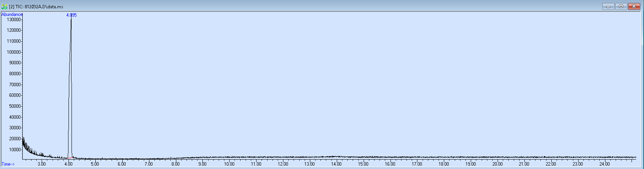Image resolution: width=644 pixels, height=169 pixels.
Task: Select the 4.095 peak retention time label
Action: 72,15
